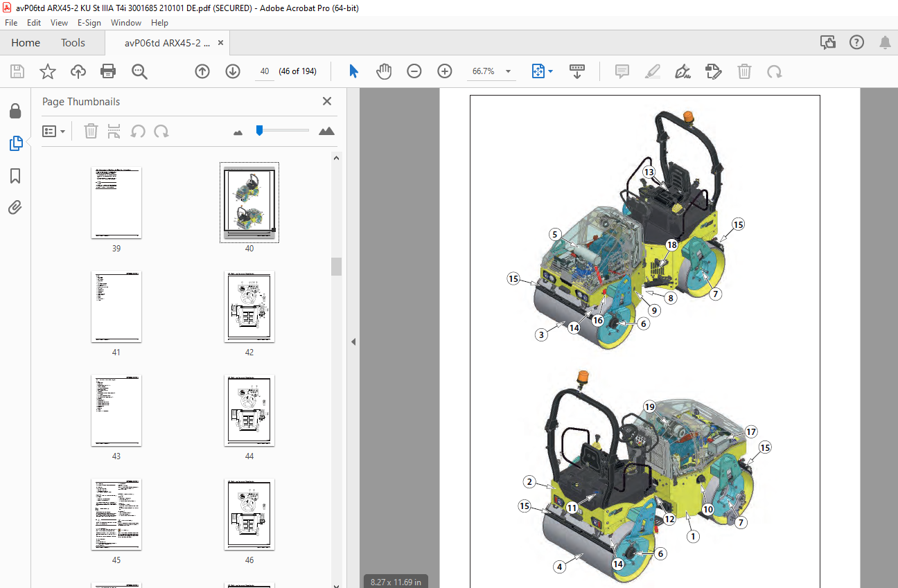Open the share feedback chat icon

(828, 43)
